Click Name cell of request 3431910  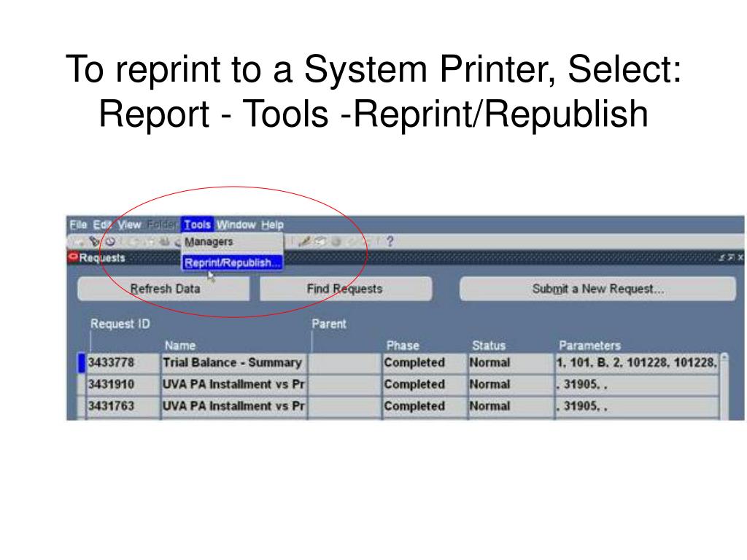click(x=234, y=384)
